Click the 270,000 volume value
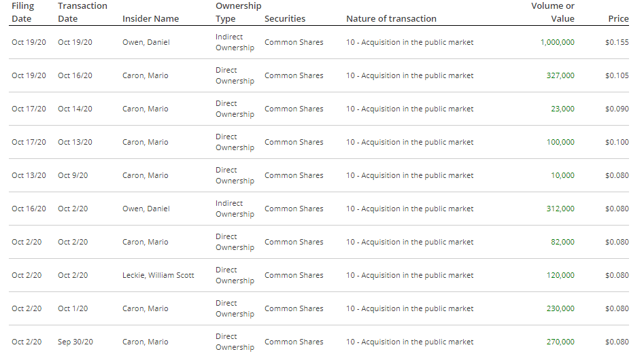 click(560, 342)
